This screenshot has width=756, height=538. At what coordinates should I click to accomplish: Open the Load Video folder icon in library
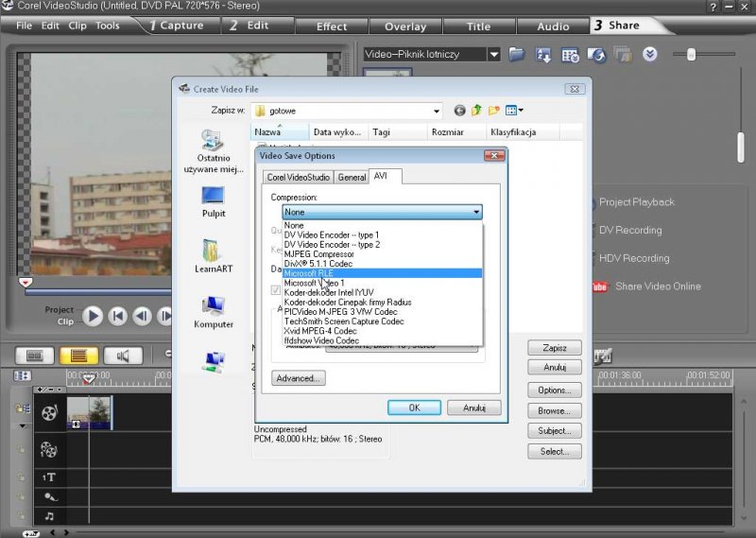516,55
